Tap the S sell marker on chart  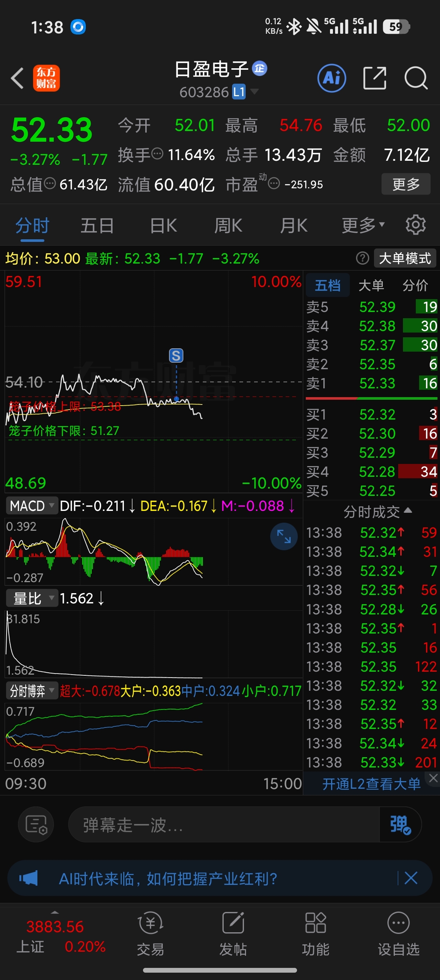[x=176, y=356]
